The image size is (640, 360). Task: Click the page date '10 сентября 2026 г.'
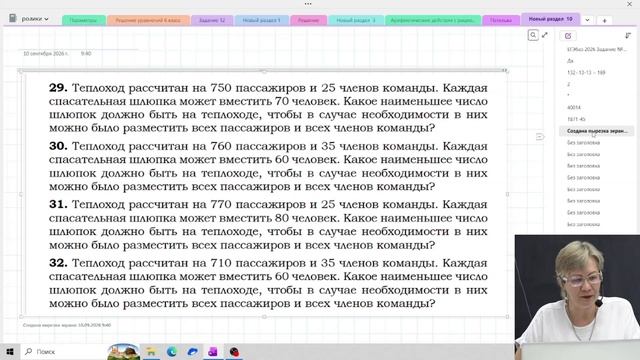point(46,53)
